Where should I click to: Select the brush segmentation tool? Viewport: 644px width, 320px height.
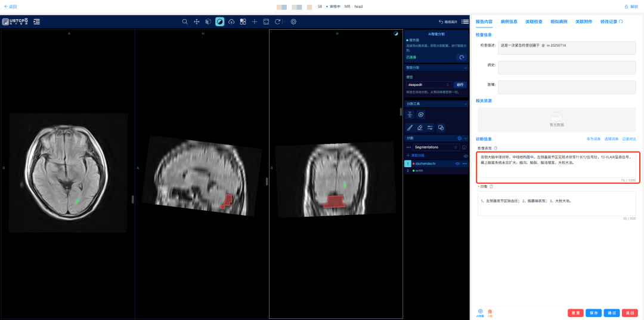[410, 128]
